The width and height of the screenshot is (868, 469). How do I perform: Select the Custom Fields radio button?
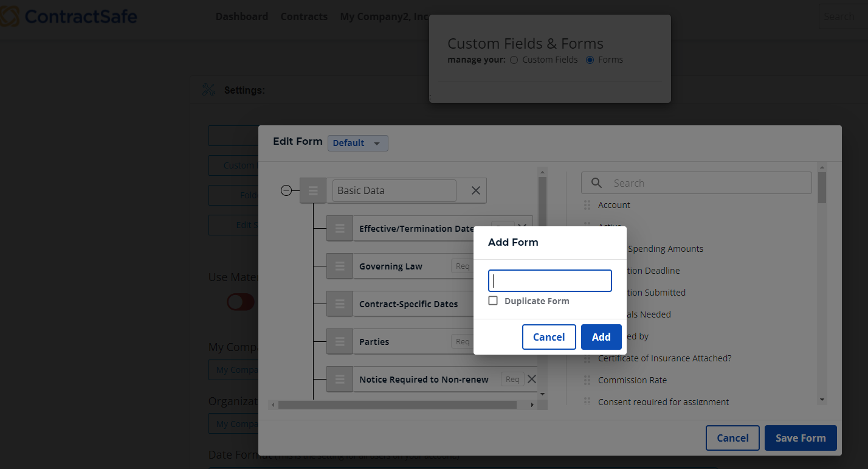point(514,60)
